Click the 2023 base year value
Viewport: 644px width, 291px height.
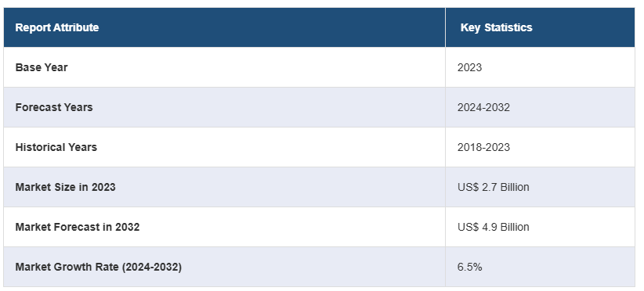pyautogui.click(x=469, y=67)
